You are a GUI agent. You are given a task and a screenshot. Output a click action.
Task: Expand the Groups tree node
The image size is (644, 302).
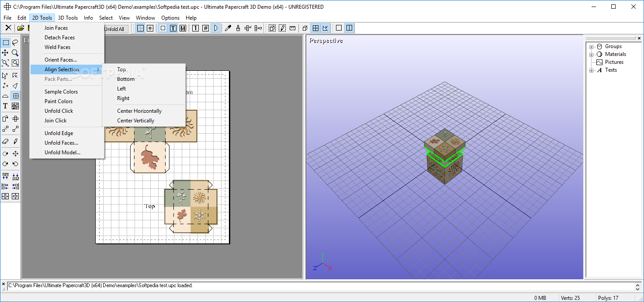[x=592, y=47]
